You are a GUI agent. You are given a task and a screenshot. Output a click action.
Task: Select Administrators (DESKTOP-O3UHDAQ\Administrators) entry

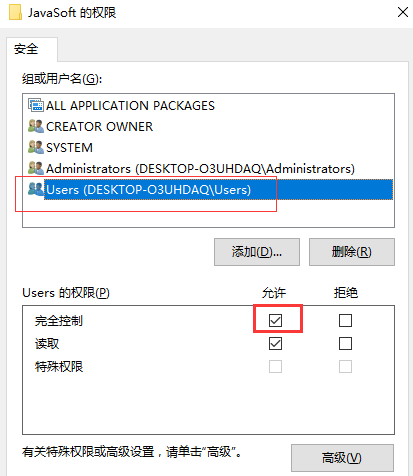click(x=200, y=169)
